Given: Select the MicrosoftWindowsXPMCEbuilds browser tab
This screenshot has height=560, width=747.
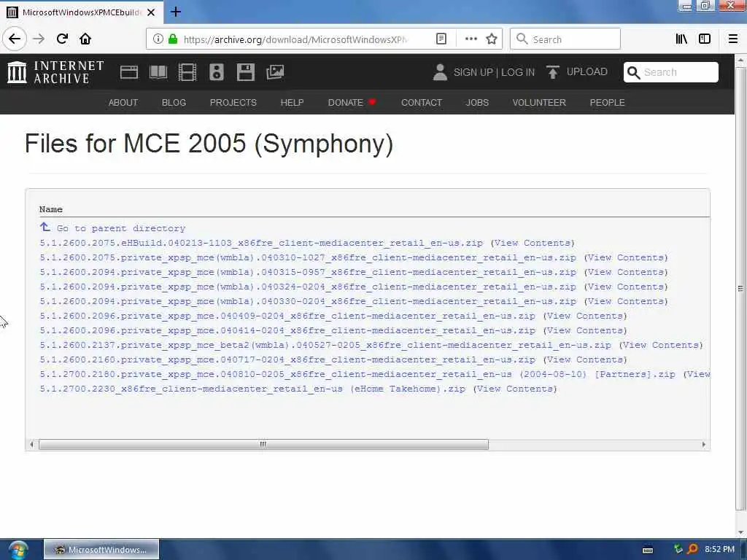Looking at the screenshot, I should click(x=82, y=12).
